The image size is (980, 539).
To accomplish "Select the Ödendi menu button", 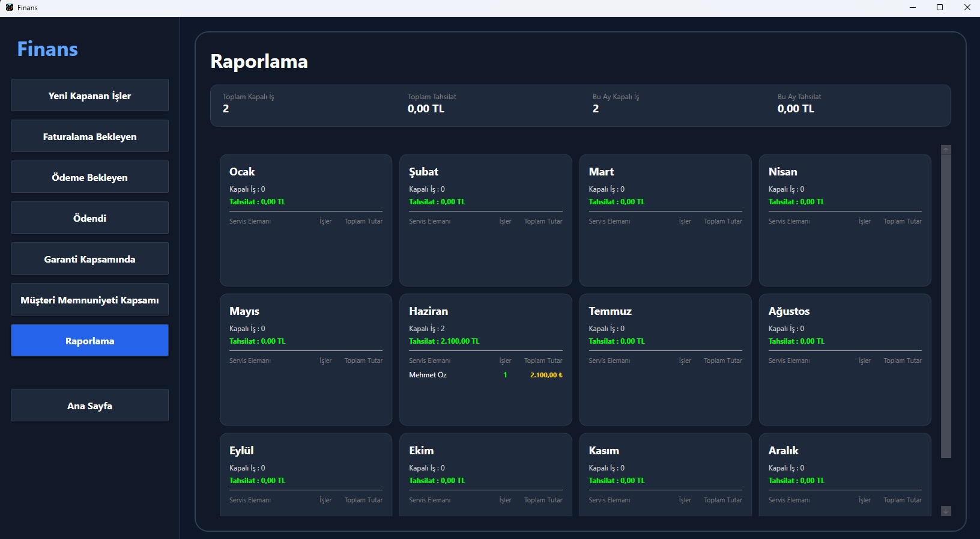I will (89, 218).
